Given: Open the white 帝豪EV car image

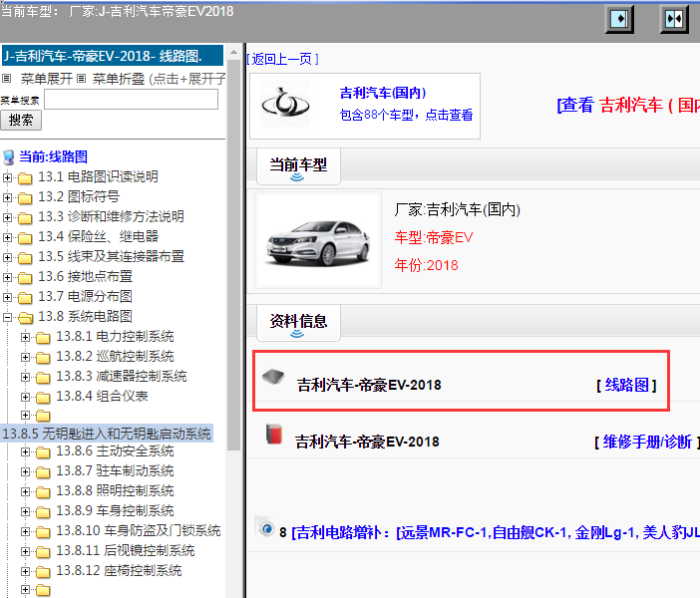Looking at the screenshot, I should coord(318,240).
